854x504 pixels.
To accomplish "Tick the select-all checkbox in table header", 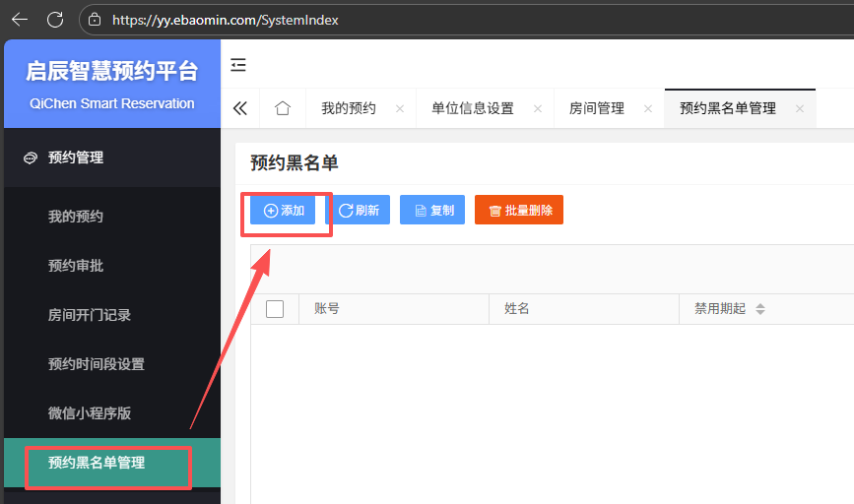I will pos(275,309).
